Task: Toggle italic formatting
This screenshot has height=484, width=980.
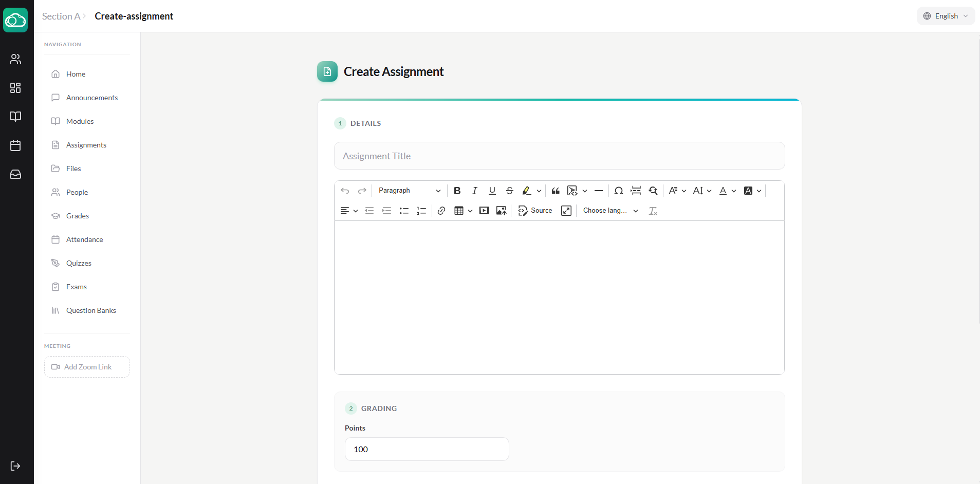Action: coord(475,191)
